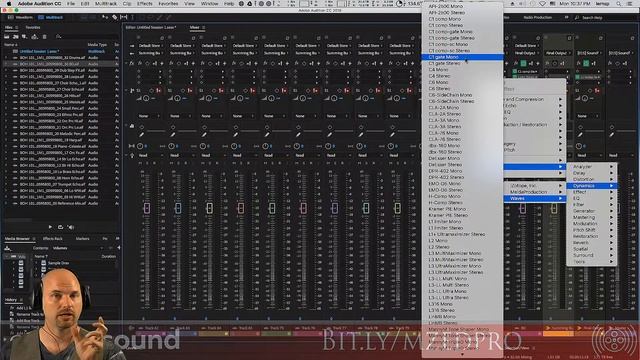Open highlighted channel's Final Output dropdown
Viewport: 640px width, 360px height.
tap(557, 53)
